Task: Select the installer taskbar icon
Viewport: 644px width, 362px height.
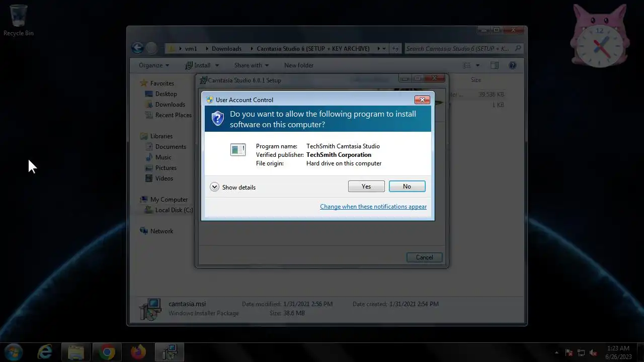Action: pos(169,352)
